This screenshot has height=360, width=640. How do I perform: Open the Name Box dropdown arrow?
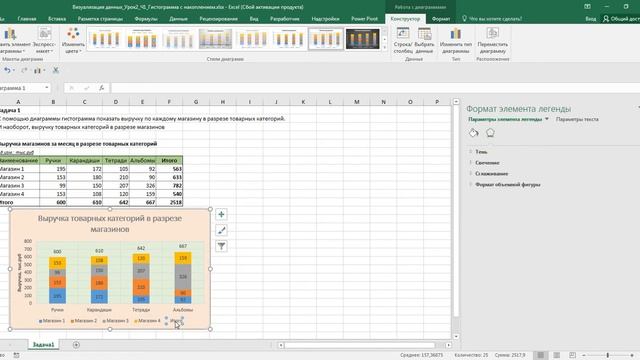coord(47,88)
